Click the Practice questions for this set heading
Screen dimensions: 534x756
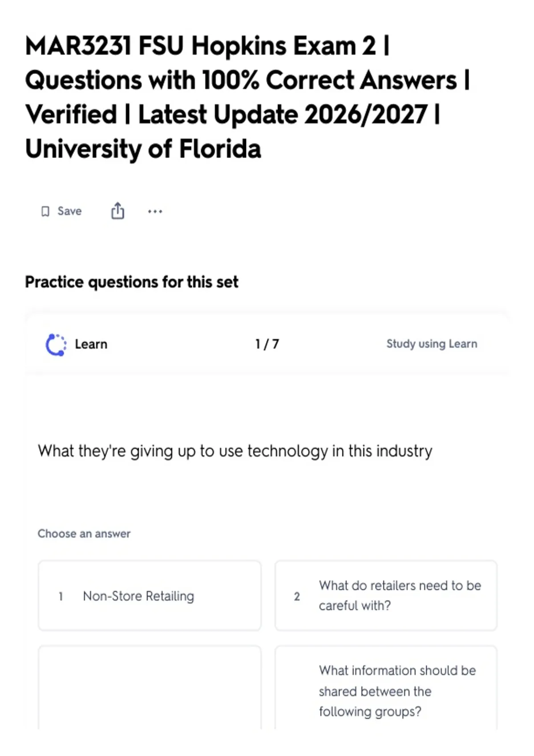coord(132,282)
